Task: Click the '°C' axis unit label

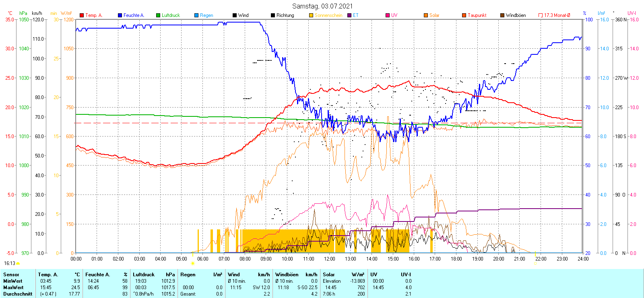Action: pos(10,13)
